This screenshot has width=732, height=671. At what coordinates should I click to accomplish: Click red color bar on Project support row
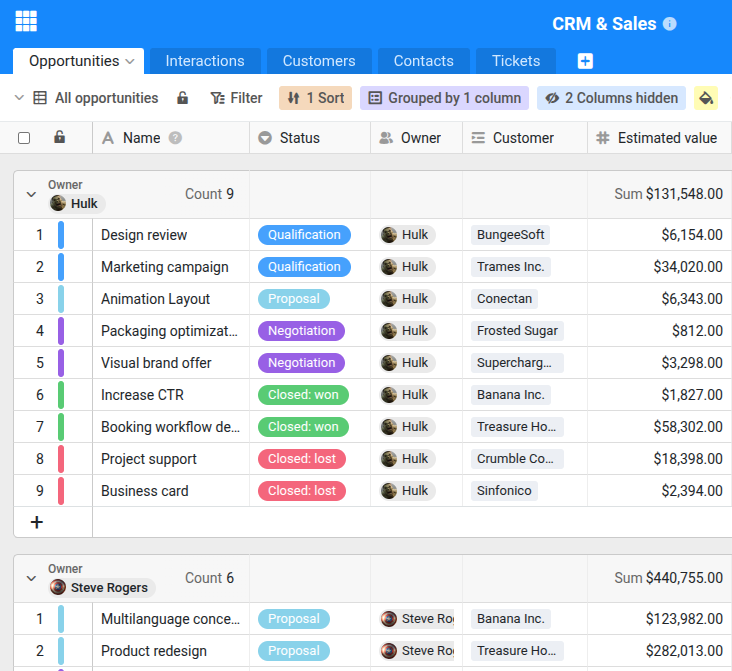pyautogui.click(x=61, y=459)
